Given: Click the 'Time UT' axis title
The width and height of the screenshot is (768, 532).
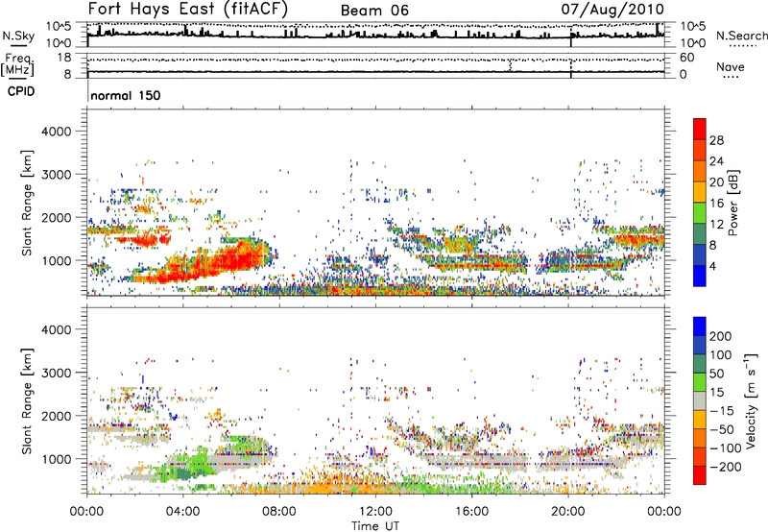Looking at the screenshot, I should pos(375,526).
